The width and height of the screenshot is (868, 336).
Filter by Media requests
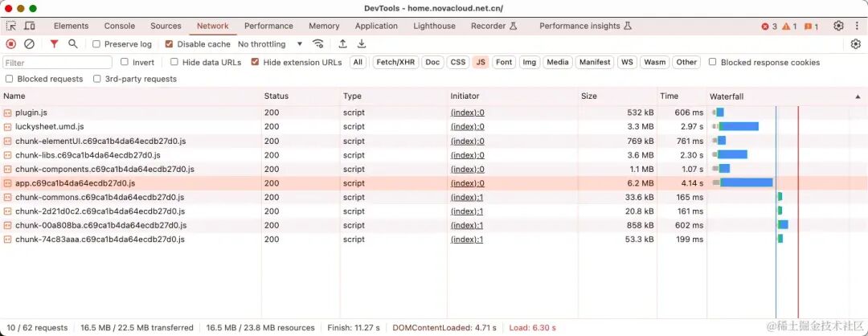[x=558, y=62]
